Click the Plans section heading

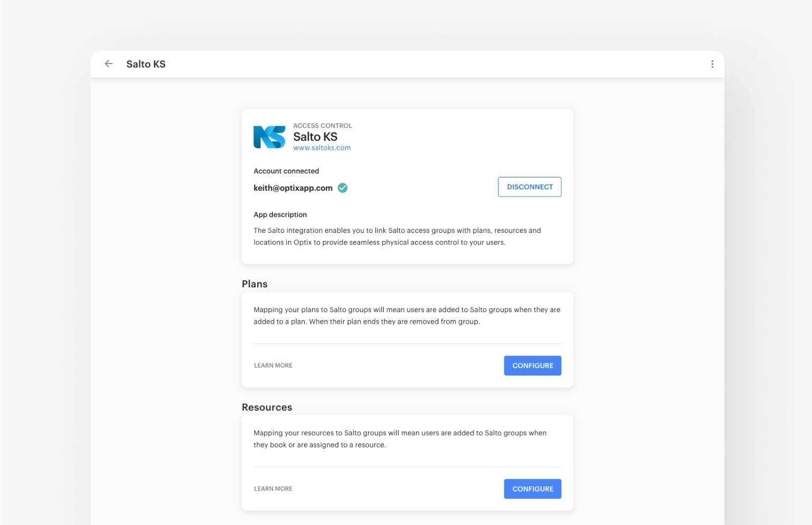coord(254,284)
